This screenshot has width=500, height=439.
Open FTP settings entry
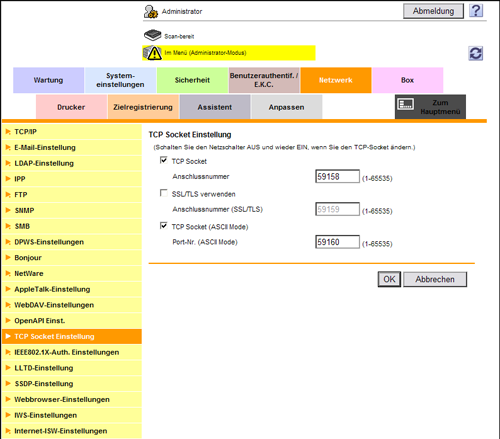[x=72, y=195]
